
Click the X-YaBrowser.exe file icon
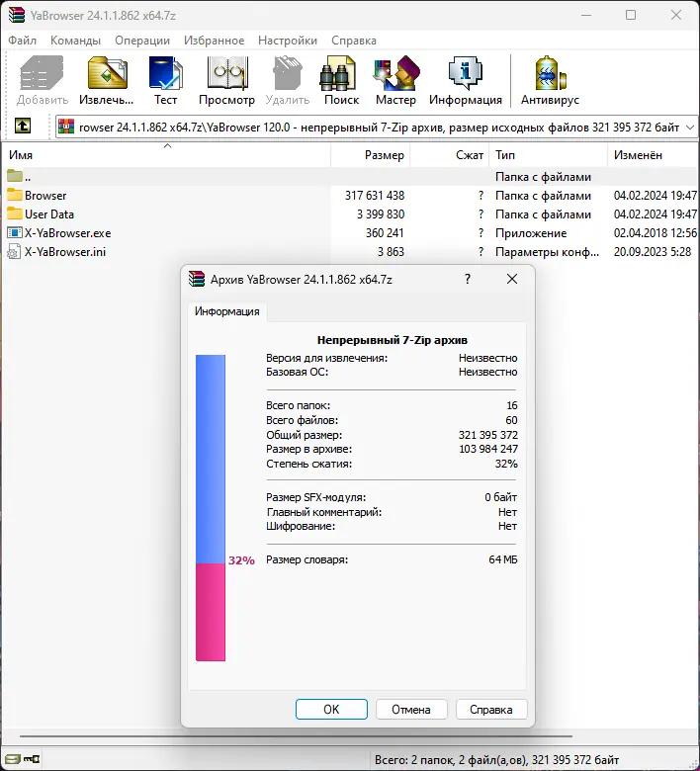click(15, 232)
